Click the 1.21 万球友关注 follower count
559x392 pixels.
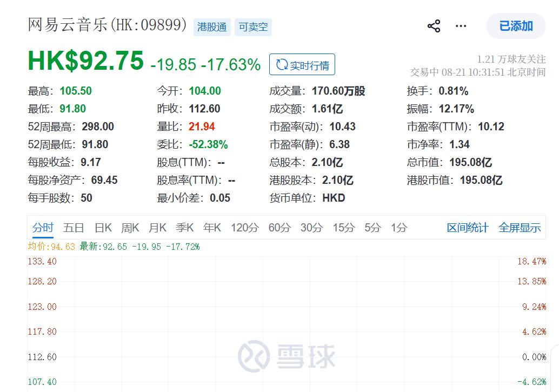click(511, 59)
